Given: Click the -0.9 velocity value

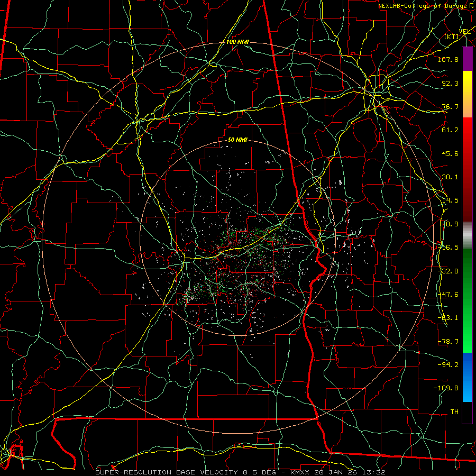Looking at the screenshot, I should [450, 224].
